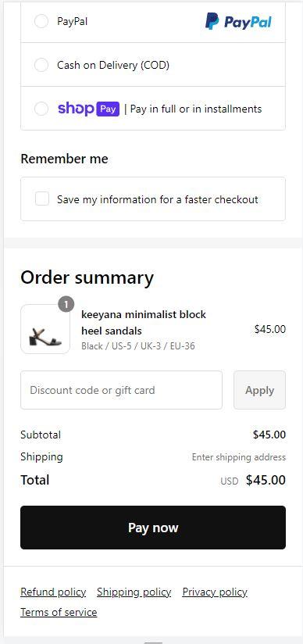Open the black sandal product thumbnail
303x644 pixels.
pos(45,329)
